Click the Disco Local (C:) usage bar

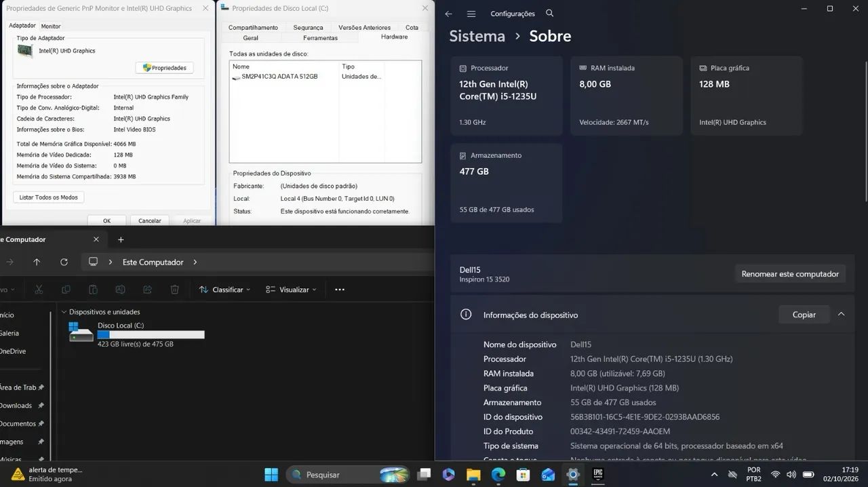[151, 334]
